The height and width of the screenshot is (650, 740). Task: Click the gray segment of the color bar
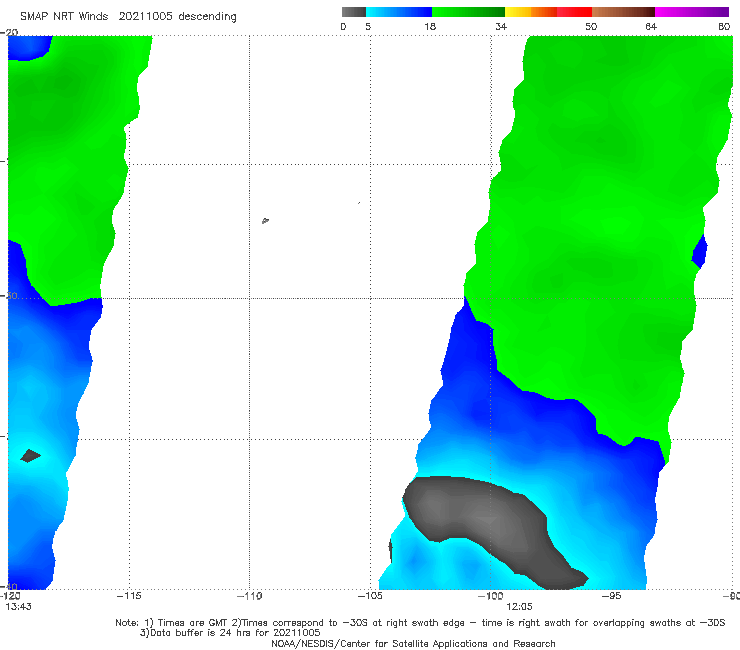pyautogui.click(x=353, y=12)
